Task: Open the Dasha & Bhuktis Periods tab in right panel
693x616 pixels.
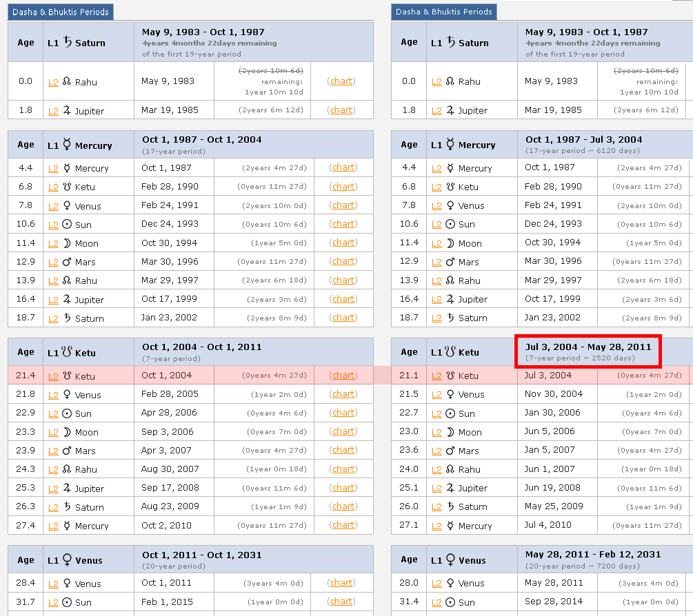Action: click(x=444, y=12)
